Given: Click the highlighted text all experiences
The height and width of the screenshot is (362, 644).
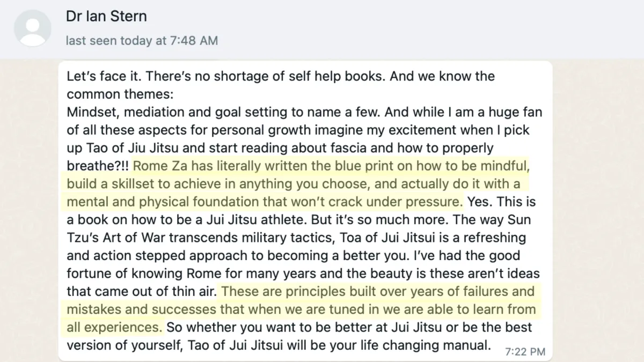Looking at the screenshot, I should 114,327.
